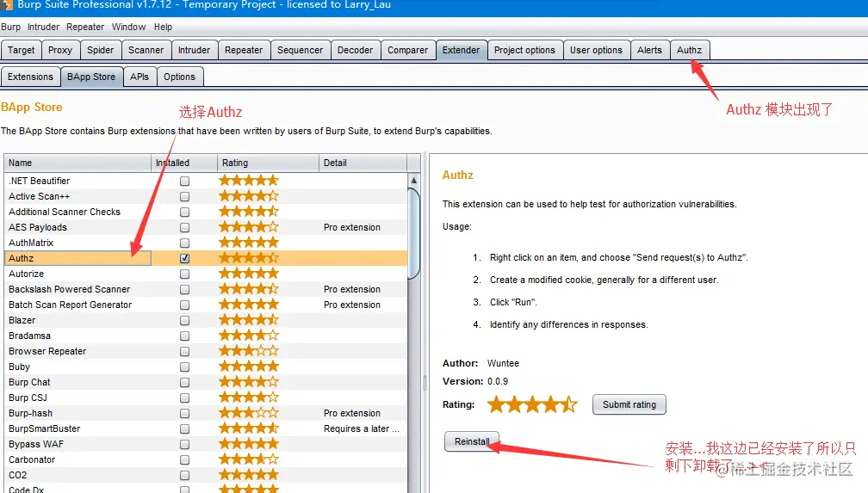
Task: Select the Buby extension row
Action: [206, 367]
